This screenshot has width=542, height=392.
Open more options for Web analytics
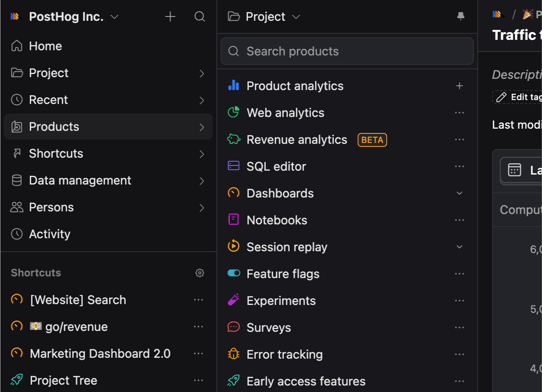point(460,113)
